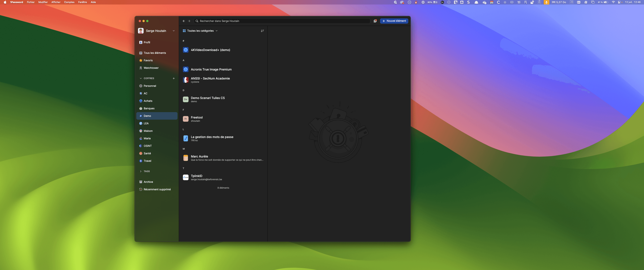Open the ANSSI - SecNum Academie item
Viewport: 644px width, 270px height.
[223, 80]
